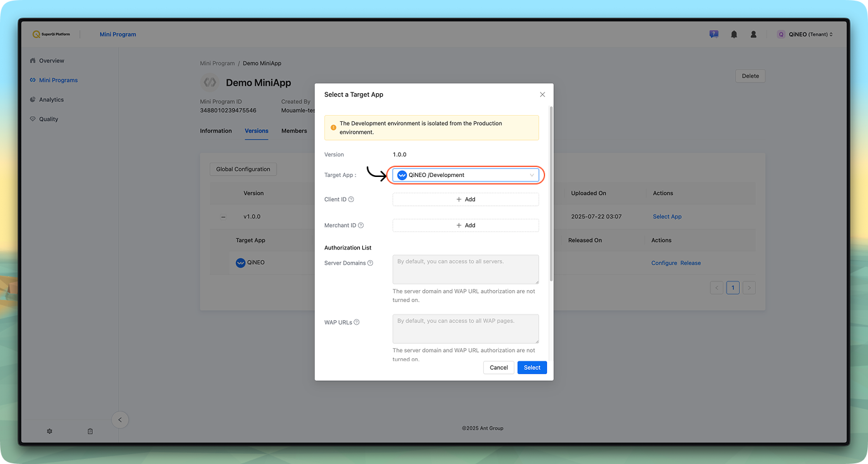
Task: Click the clipboard icon at sidebar bottom
Action: tap(90, 431)
